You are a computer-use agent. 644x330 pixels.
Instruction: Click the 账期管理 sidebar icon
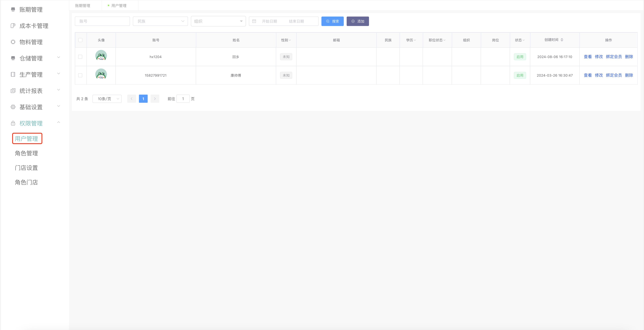point(13,10)
